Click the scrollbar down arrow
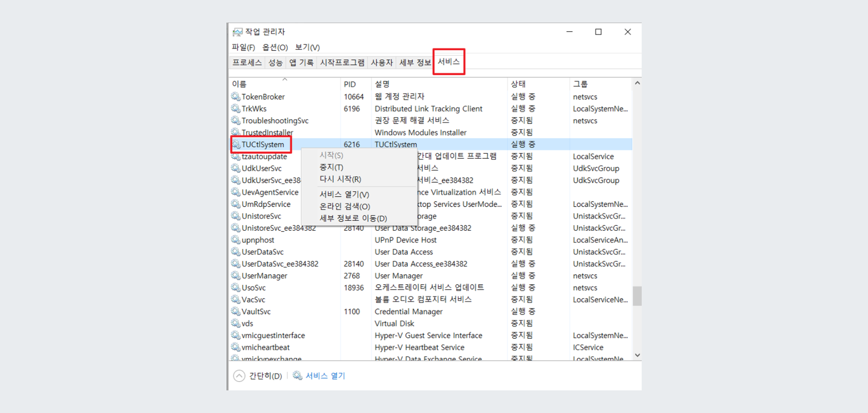Screen dimensions: 868x413 [x=637, y=355]
